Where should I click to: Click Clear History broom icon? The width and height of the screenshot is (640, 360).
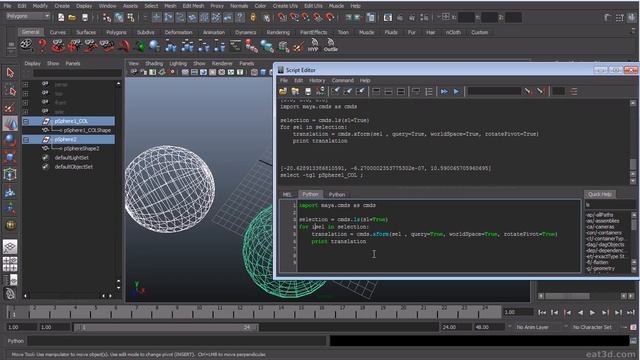coord(336,91)
